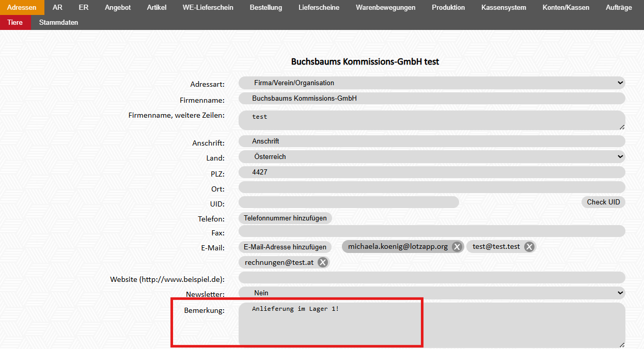Focus the Firmenname weitere Zeilen textarea

point(432,120)
